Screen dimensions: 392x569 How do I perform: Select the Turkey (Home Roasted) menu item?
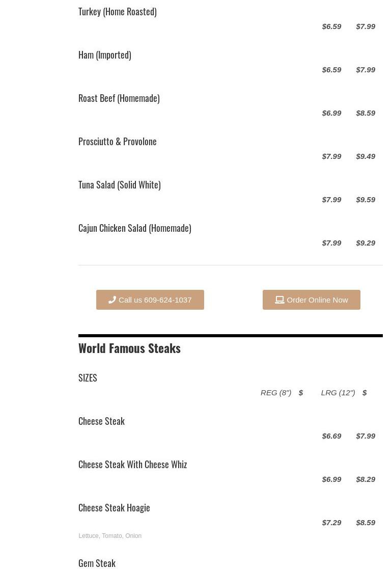click(117, 11)
